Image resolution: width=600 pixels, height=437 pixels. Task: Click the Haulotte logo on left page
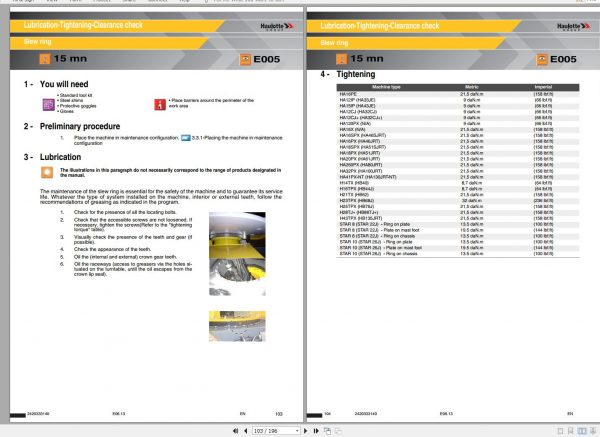(277, 26)
